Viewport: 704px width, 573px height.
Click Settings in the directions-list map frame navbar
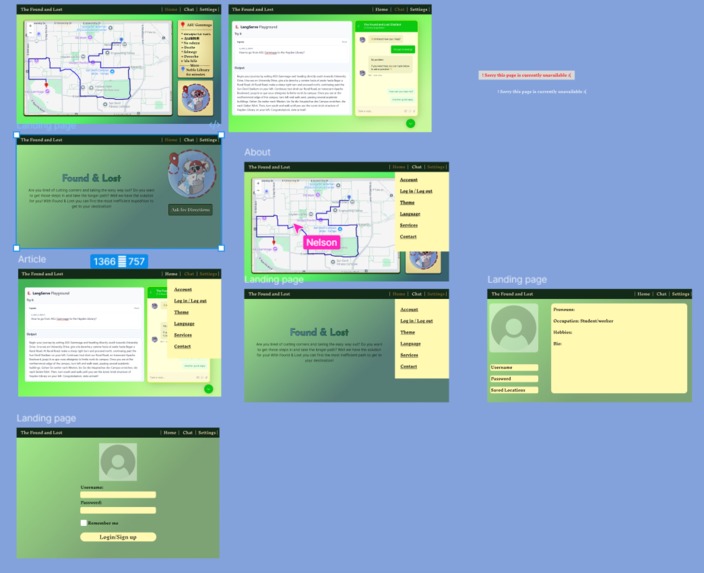[208, 9]
